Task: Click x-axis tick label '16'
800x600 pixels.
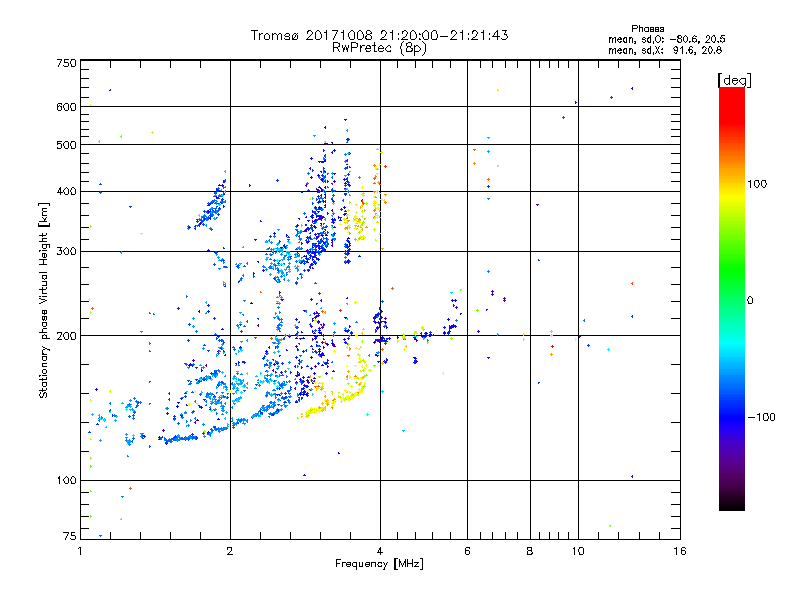Action: pos(680,551)
